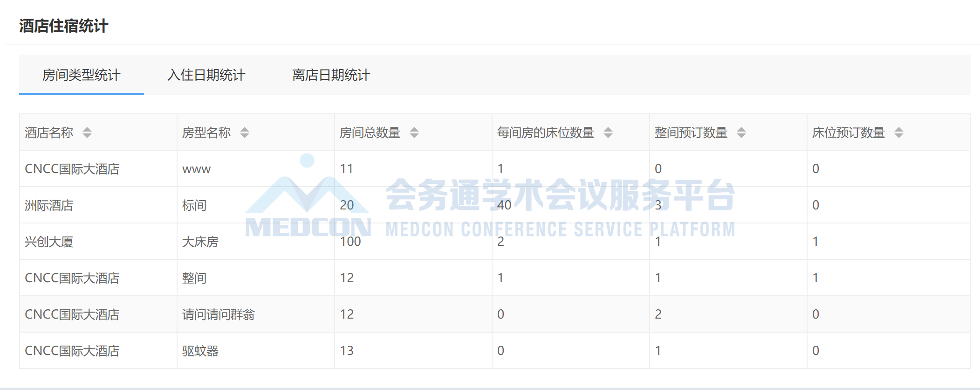
Task: Click room total value 11
Action: 346,169
